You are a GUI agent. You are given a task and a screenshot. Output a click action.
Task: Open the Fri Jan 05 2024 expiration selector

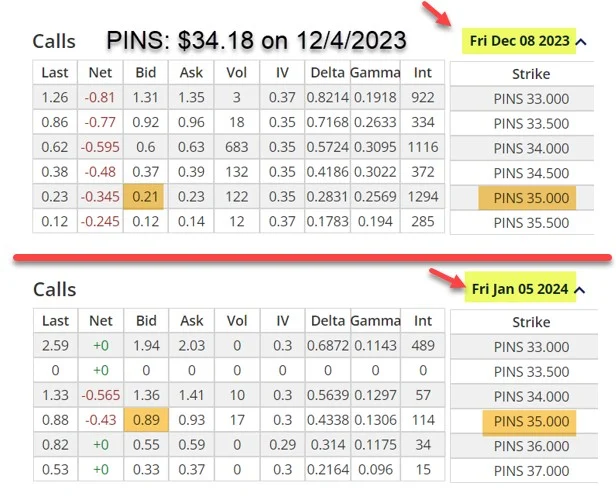[520, 289]
